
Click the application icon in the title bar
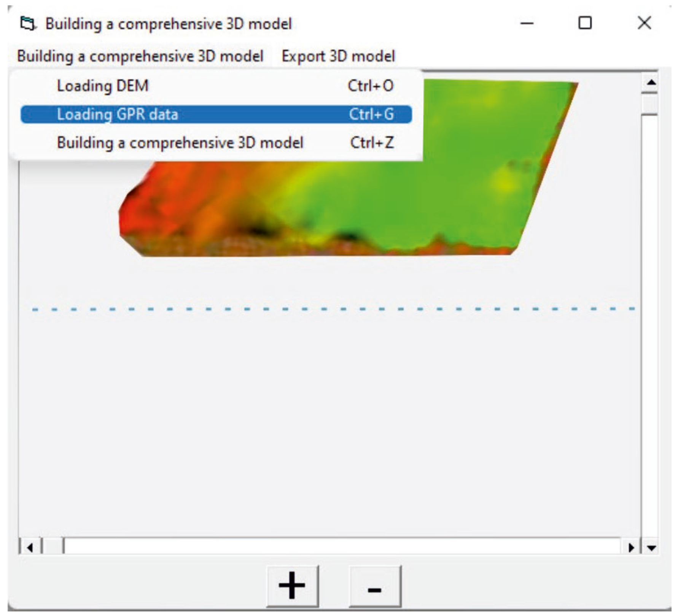(28, 24)
